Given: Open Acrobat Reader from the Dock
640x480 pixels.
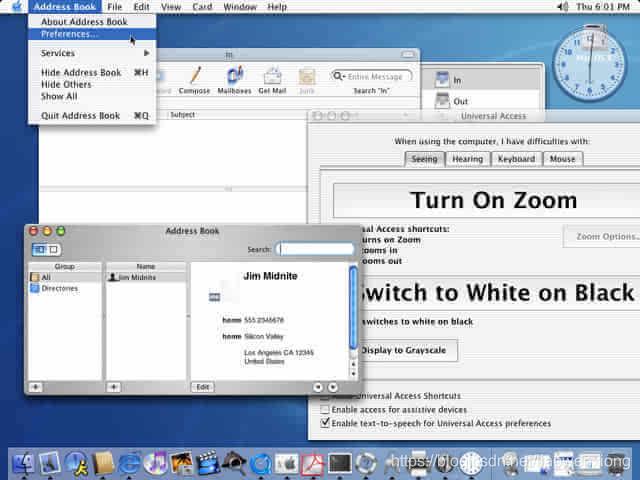Looking at the screenshot, I should click(313, 464).
